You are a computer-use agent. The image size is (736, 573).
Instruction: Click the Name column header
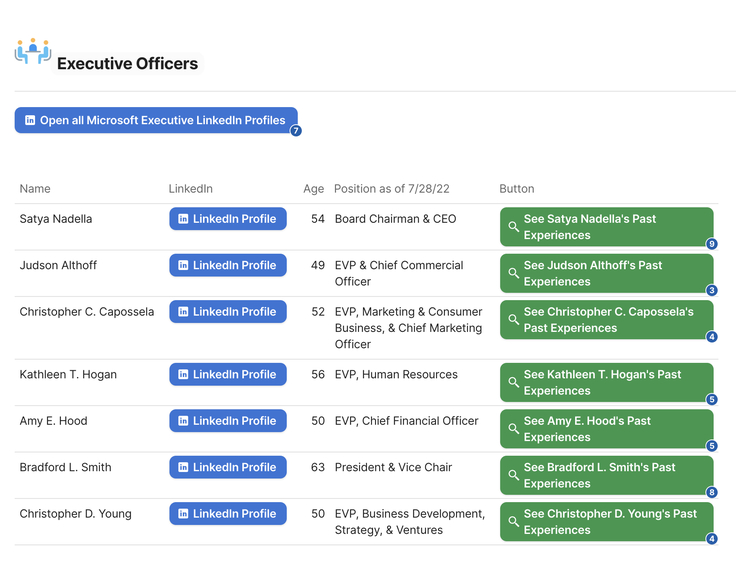tap(35, 189)
